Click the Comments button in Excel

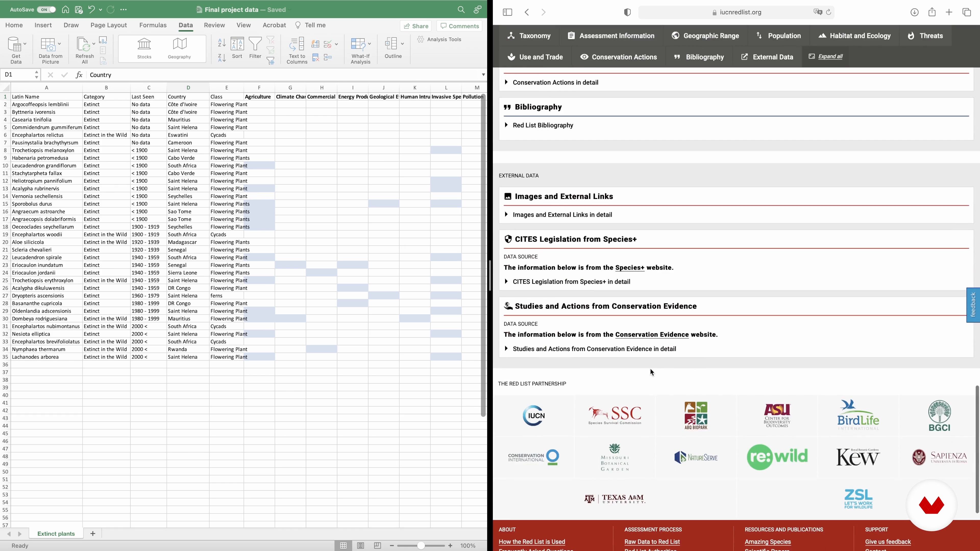(x=460, y=26)
